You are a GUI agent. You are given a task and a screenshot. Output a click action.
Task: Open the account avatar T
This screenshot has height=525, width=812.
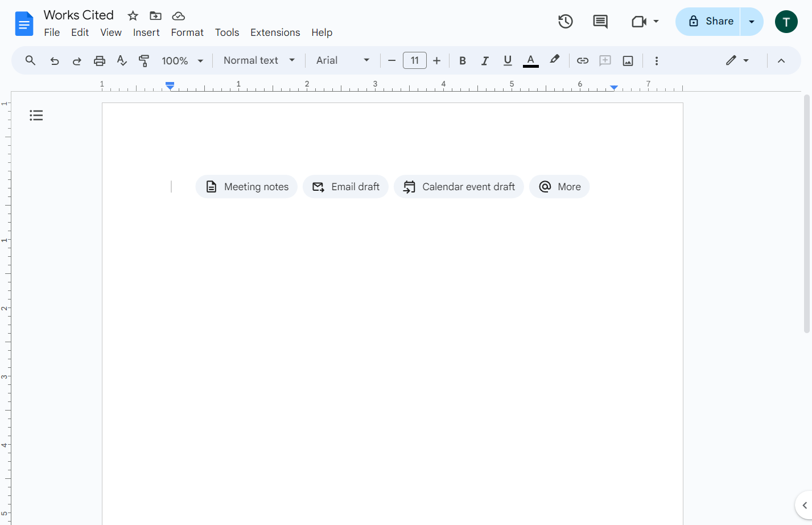click(x=786, y=22)
